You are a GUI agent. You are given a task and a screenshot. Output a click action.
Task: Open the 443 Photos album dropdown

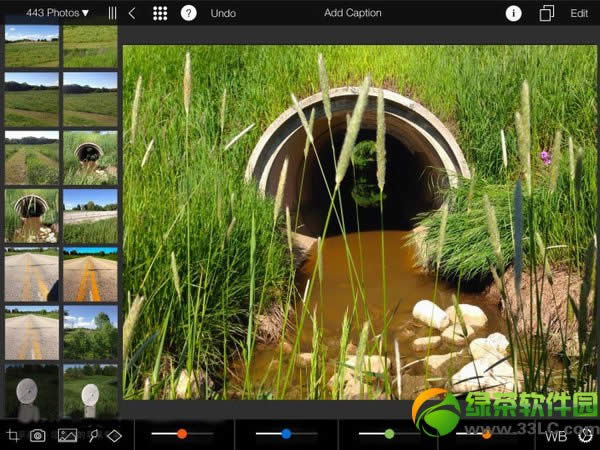coord(58,13)
